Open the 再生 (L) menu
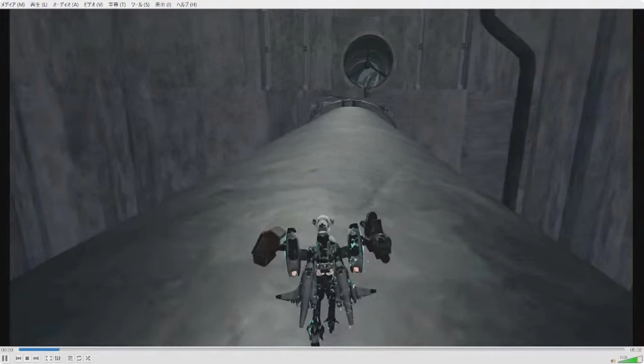 pos(39,4)
